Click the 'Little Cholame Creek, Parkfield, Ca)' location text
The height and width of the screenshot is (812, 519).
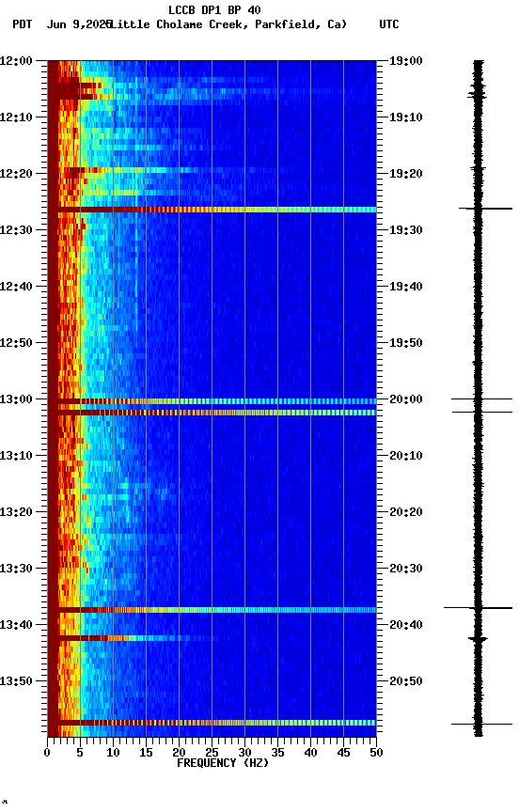pyautogui.click(x=228, y=24)
